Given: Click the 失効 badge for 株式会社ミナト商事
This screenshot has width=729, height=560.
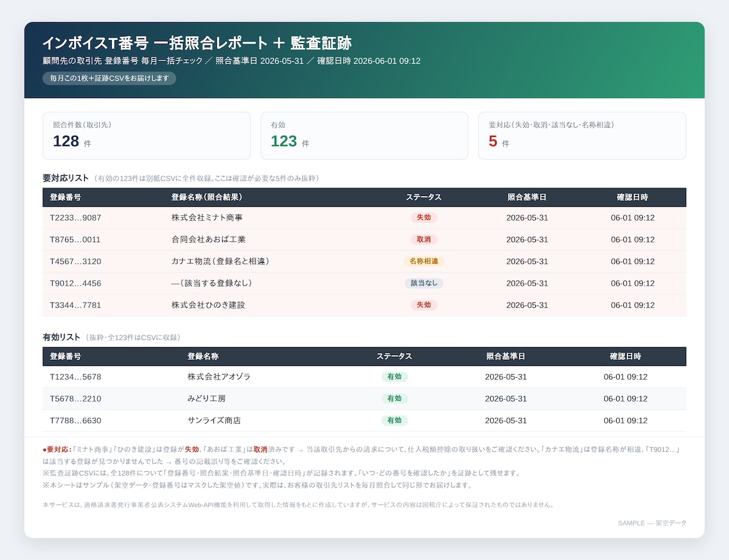Looking at the screenshot, I should coord(424,218).
